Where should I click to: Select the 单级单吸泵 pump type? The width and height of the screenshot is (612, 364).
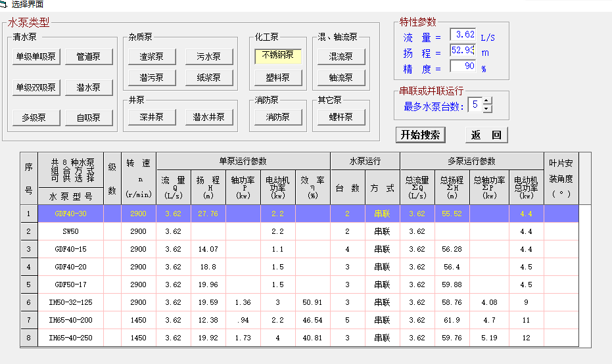pyautogui.click(x=36, y=57)
